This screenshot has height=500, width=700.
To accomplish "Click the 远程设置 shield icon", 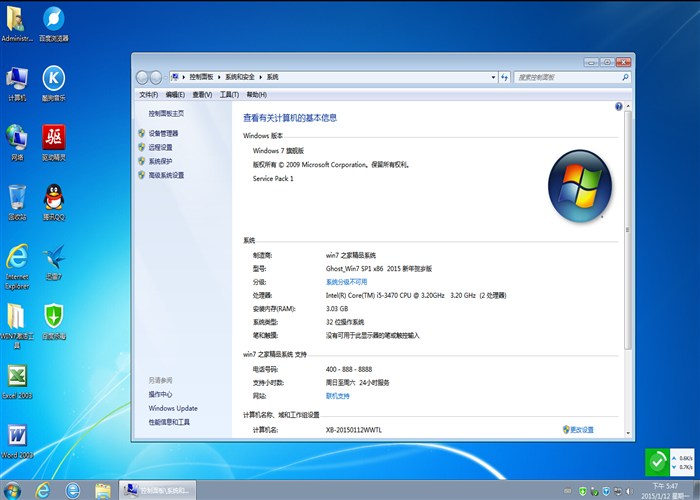I will point(141,147).
